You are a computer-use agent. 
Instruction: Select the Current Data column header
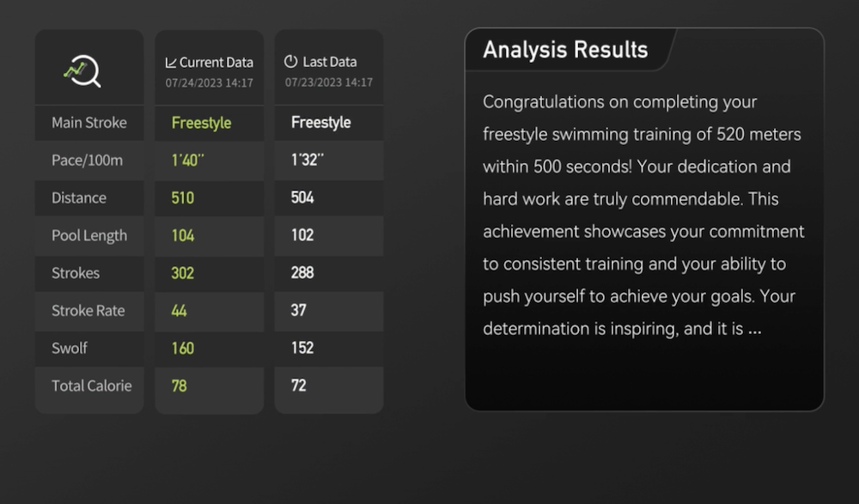210,63
